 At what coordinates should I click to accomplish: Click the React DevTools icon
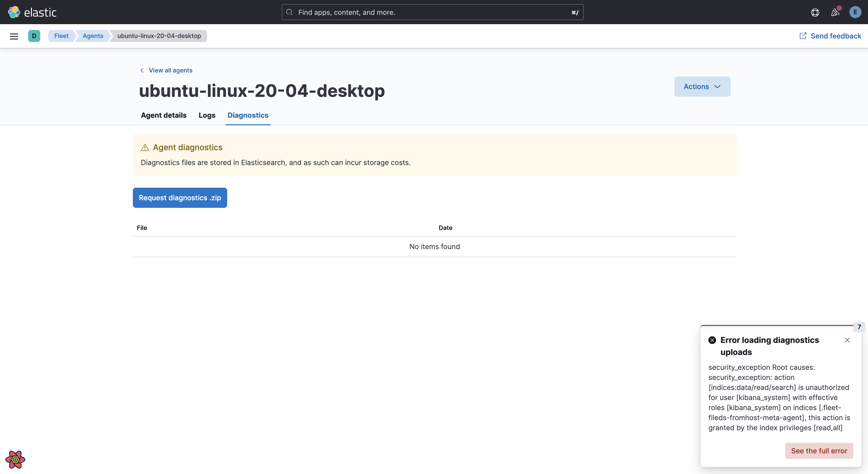[x=15, y=459]
